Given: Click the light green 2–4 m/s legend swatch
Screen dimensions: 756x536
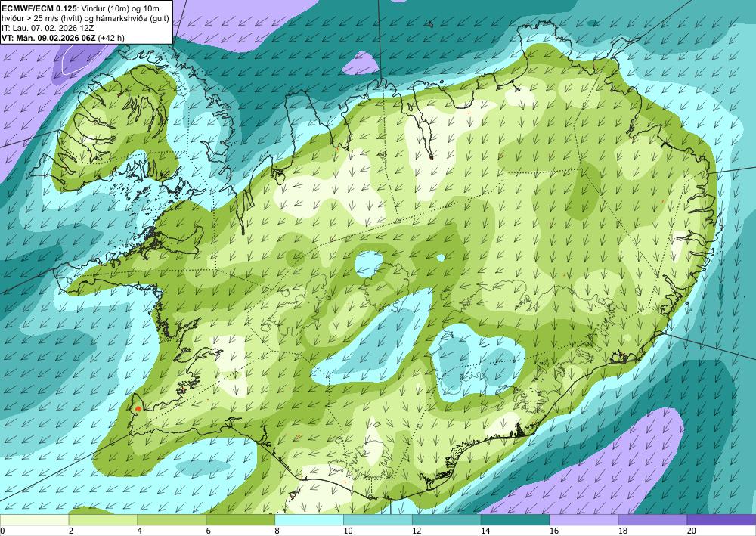Looking at the screenshot, I should coord(103,520).
